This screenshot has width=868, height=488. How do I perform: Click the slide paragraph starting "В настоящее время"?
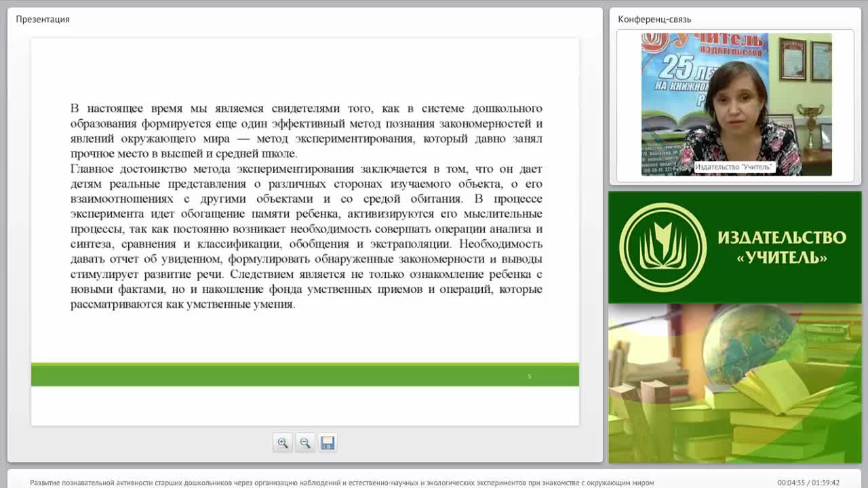(x=307, y=131)
